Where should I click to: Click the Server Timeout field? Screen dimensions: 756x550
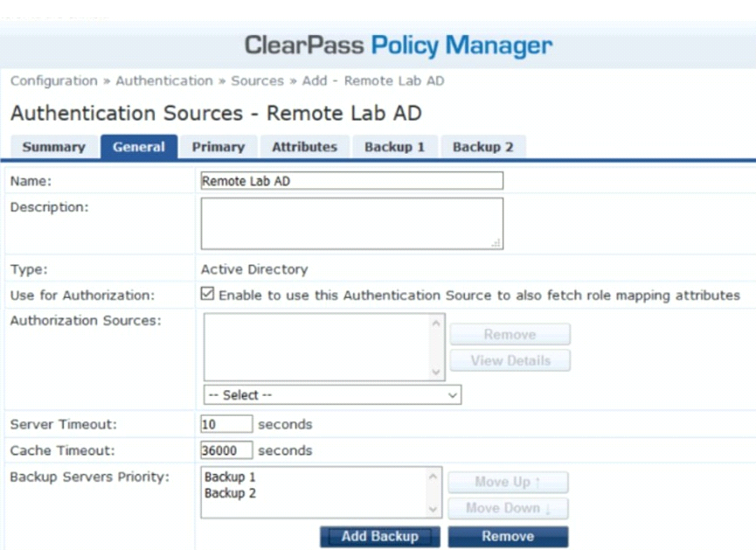(x=226, y=424)
